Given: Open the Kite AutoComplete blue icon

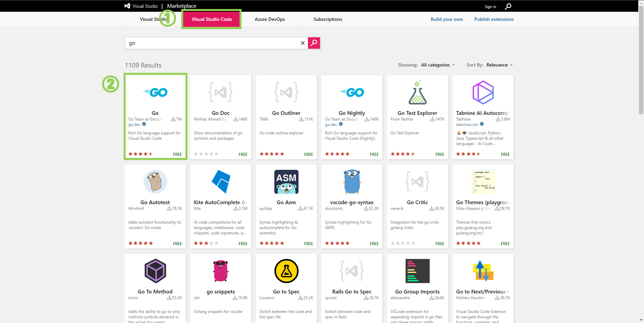Looking at the screenshot, I should tap(221, 181).
